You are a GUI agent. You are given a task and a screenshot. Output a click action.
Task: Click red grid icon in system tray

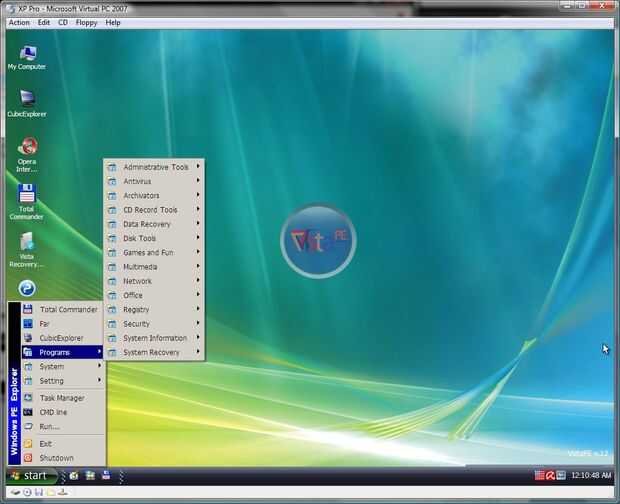pos(539,476)
